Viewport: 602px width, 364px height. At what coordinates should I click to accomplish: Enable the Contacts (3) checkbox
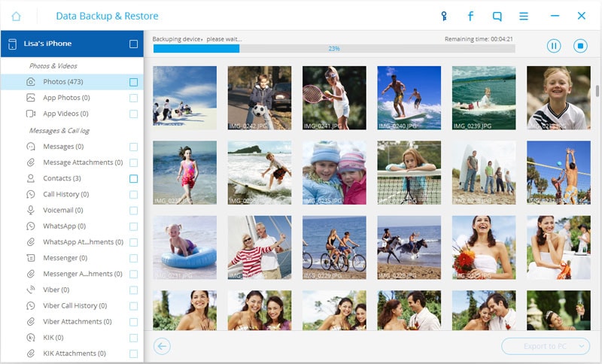coord(133,179)
